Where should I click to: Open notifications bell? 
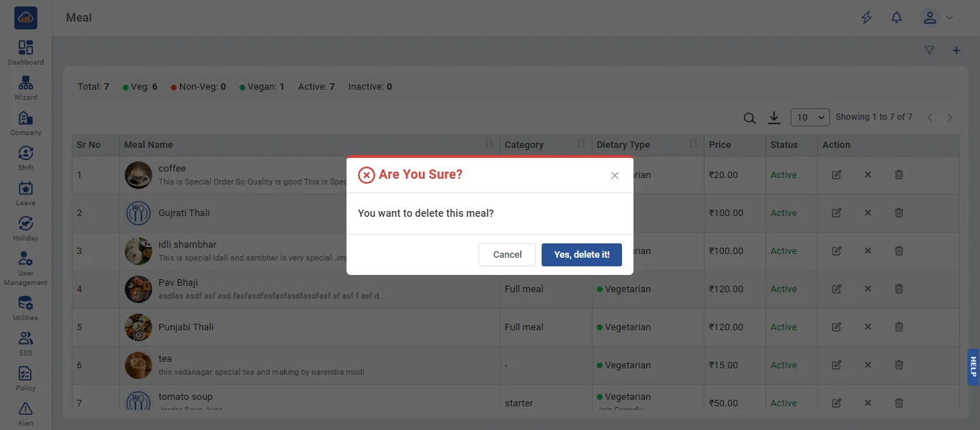pyautogui.click(x=897, y=18)
